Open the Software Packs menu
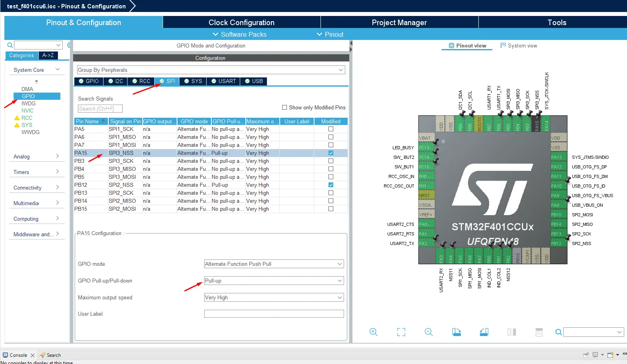Viewport: 627px width, 364px height. [239, 34]
